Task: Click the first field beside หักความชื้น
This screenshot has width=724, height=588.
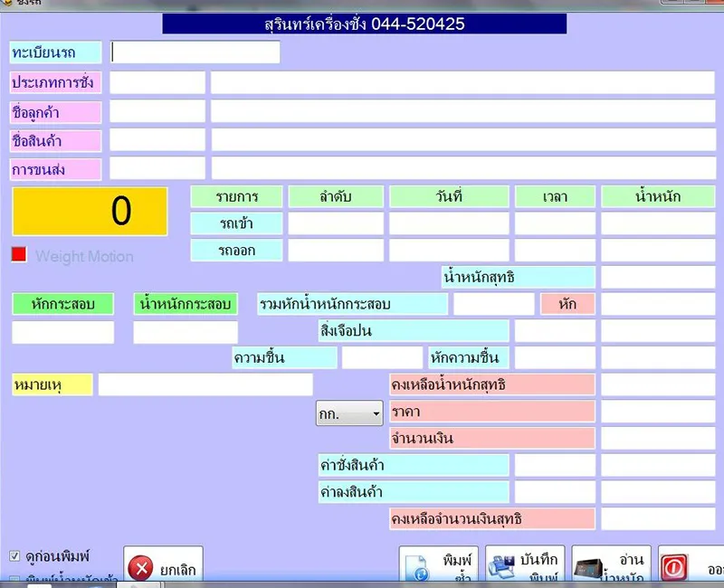Action: coord(556,357)
